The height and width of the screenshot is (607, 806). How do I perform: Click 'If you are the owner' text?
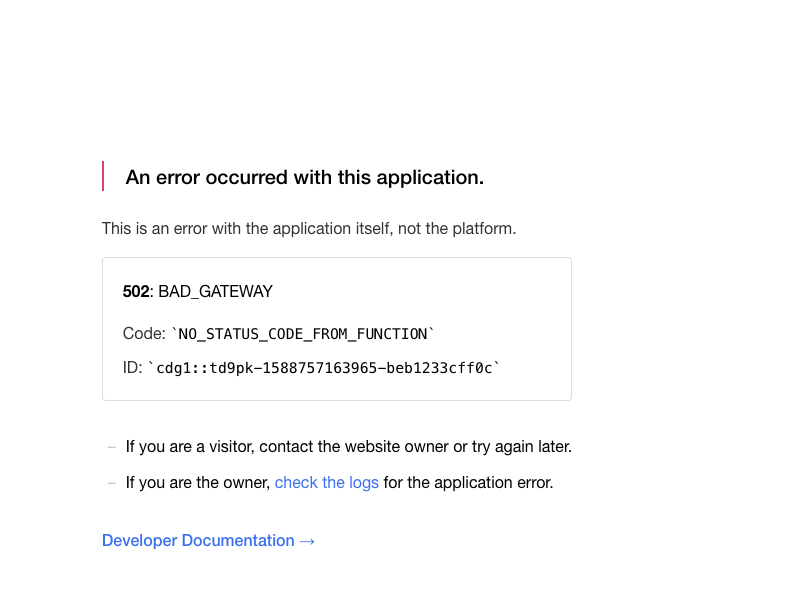coord(197,483)
